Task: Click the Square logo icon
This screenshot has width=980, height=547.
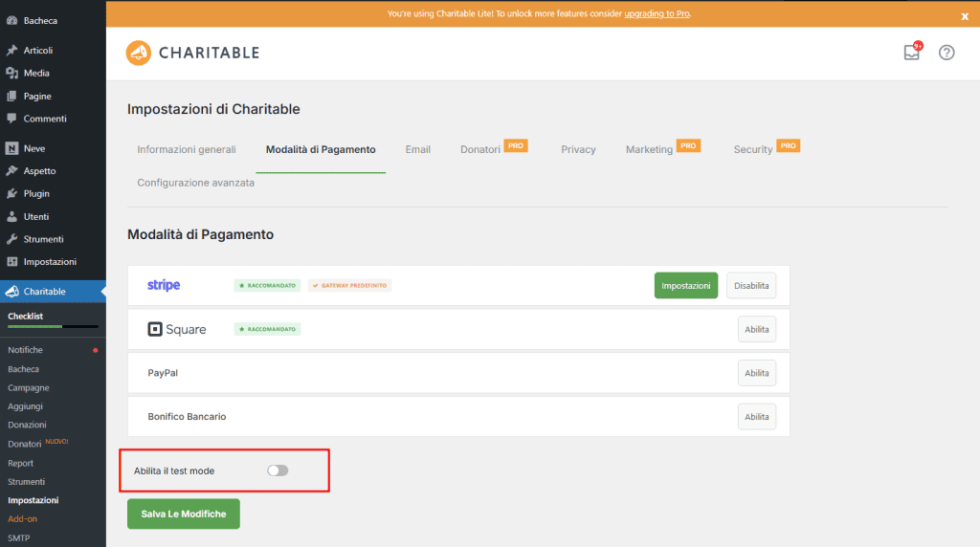Action: (x=155, y=329)
